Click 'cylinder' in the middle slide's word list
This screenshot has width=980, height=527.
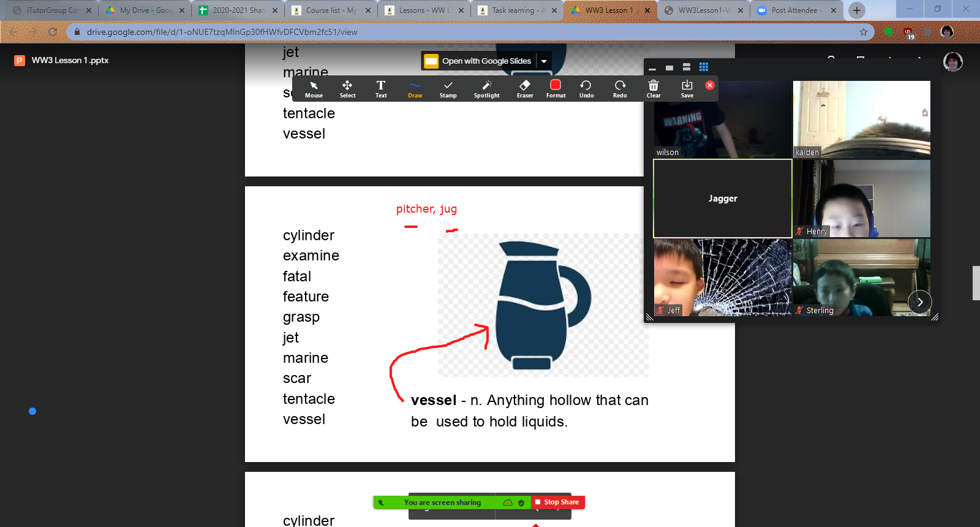point(309,235)
